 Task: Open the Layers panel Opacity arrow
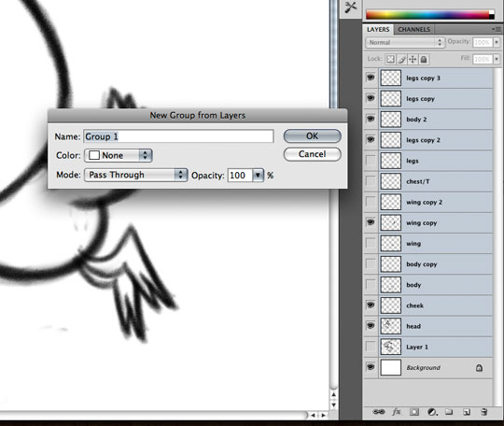tap(497, 42)
